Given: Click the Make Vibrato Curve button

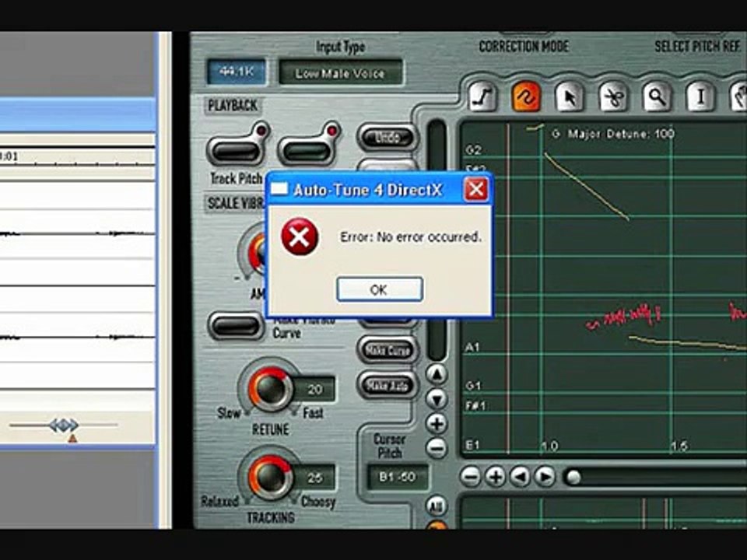Looking at the screenshot, I should coord(236,326).
